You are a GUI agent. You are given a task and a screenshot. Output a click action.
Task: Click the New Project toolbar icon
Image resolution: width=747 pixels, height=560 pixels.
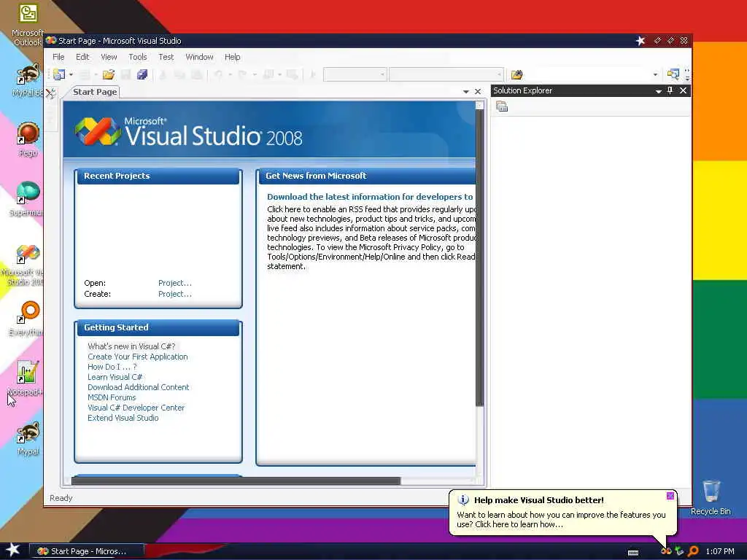59,74
